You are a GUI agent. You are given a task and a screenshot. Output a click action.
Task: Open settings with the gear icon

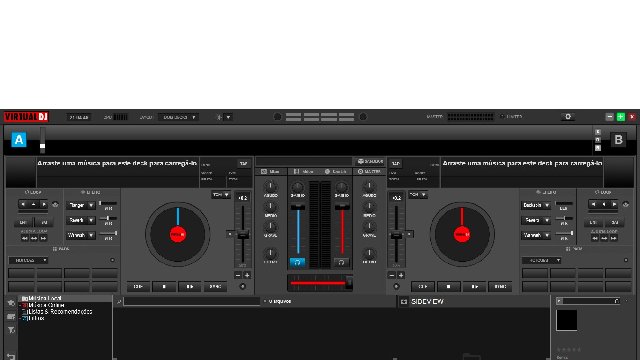coord(568,117)
